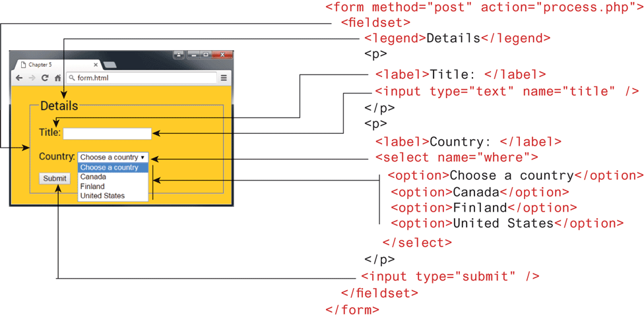Maximize the browser window
This screenshot has height=317, width=644.
tap(206, 54)
